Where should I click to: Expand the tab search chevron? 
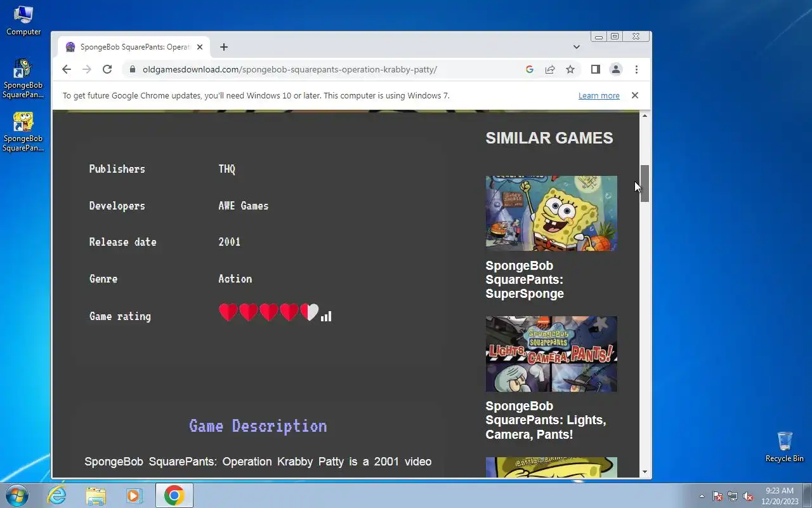pyautogui.click(x=576, y=47)
